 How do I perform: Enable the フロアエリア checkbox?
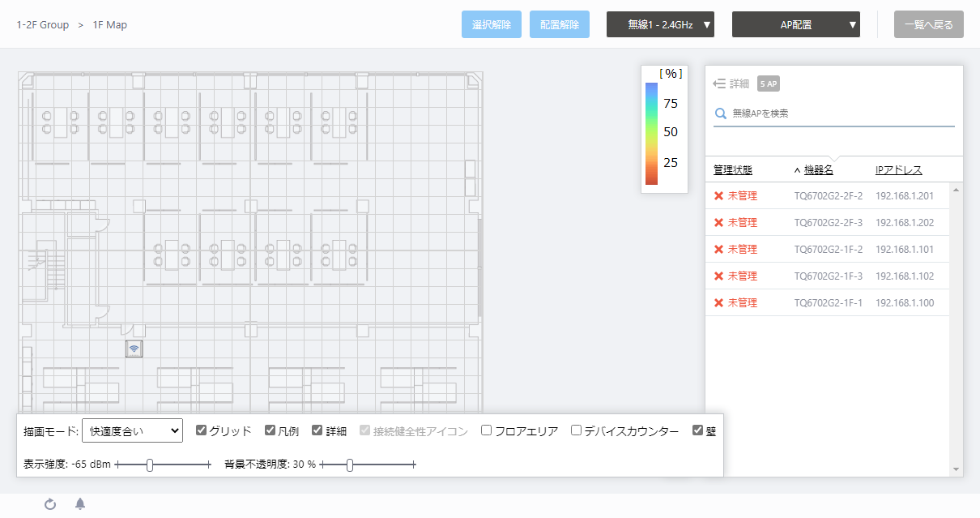click(487, 430)
